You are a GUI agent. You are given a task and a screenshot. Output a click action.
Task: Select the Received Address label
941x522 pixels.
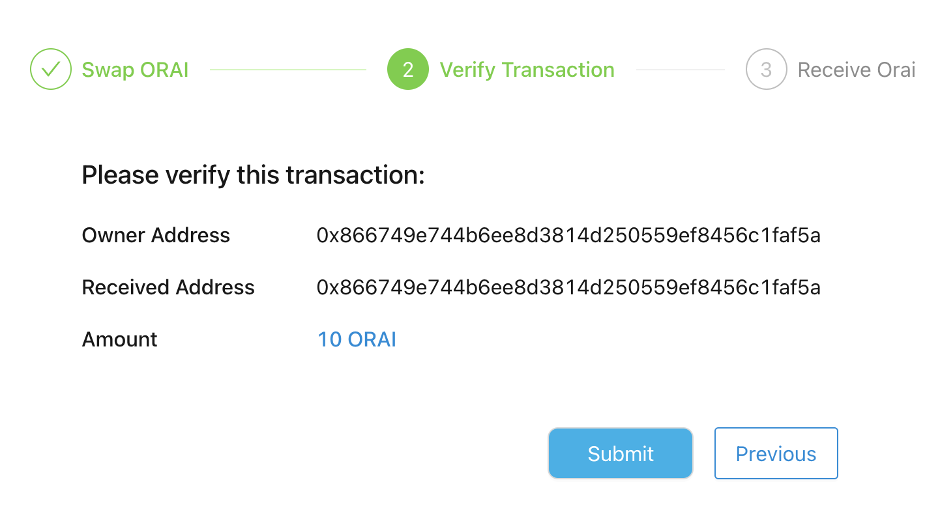tap(168, 287)
